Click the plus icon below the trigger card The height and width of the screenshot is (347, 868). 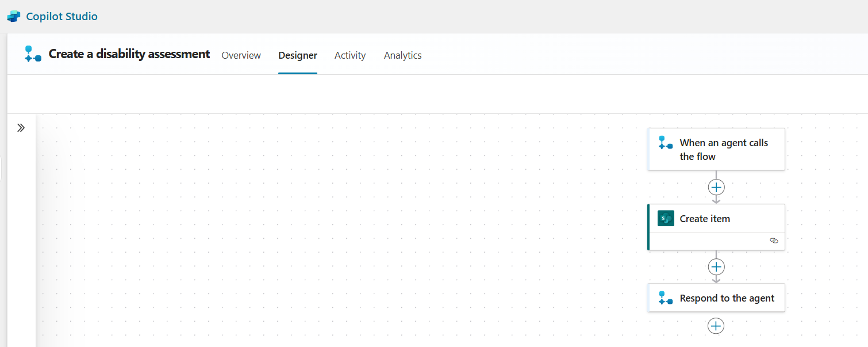click(x=716, y=186)
